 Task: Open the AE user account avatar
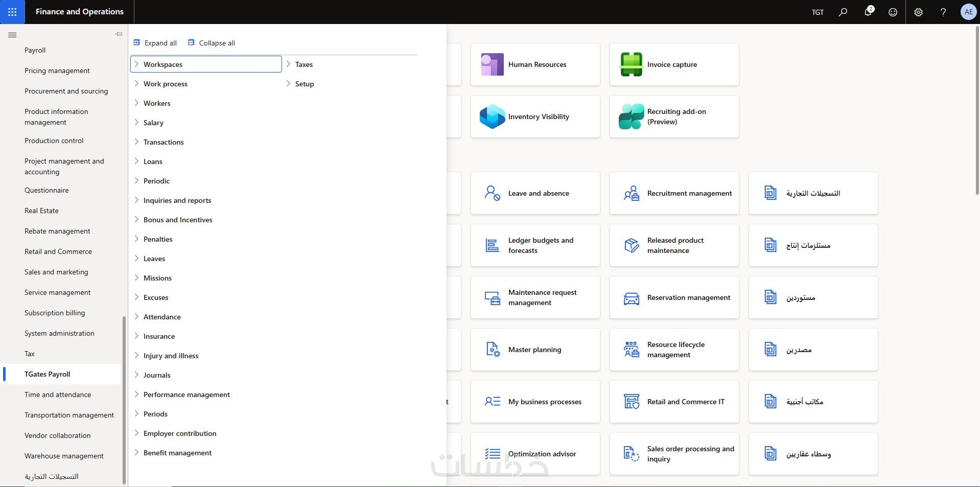(x=968, y=12)
